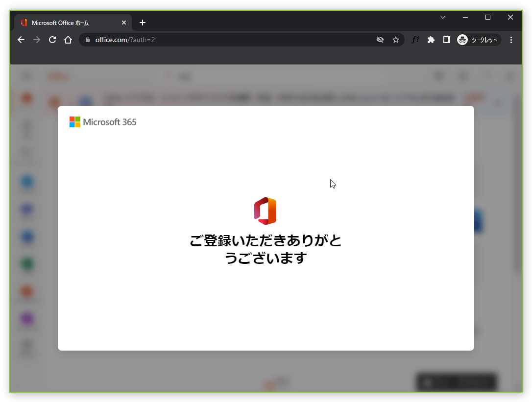Click the Office logo in the dialog
Screen dimensions: 532x402
click(x=265, y=211)
